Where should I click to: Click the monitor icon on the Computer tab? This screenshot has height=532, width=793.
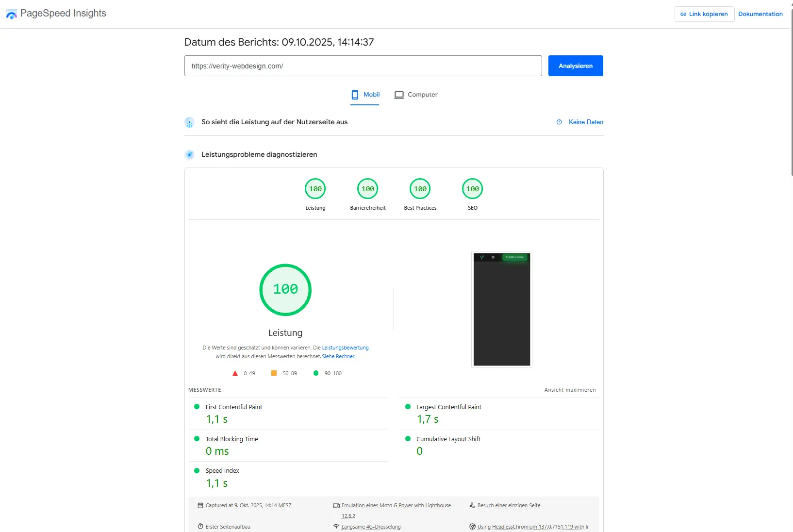click(x=398, y=95)
